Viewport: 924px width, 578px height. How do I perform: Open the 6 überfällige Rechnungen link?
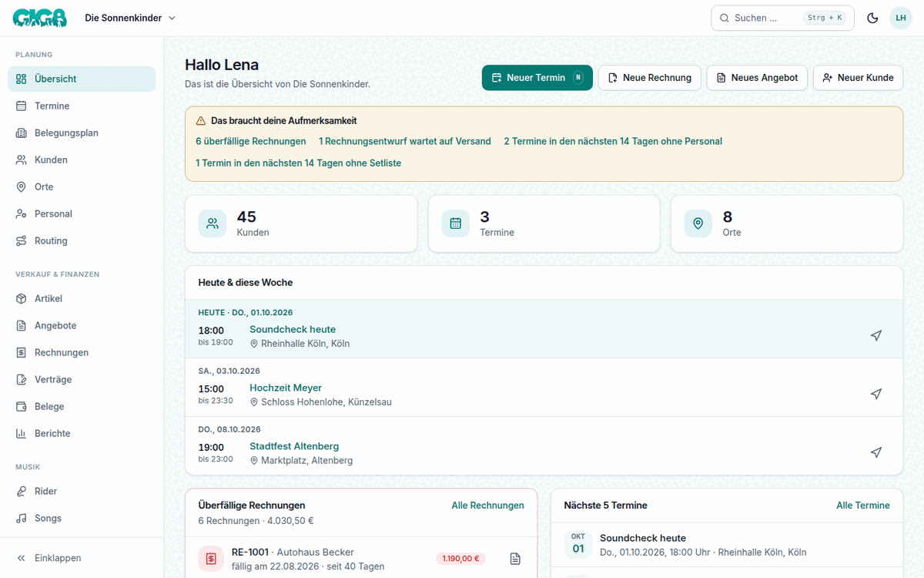[251, 141]
